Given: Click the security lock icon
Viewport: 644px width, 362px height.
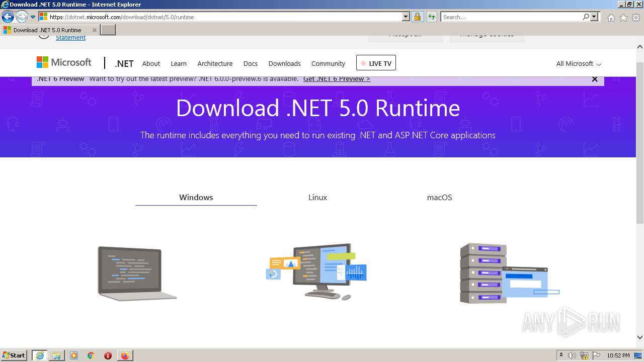Looking at the screenshot, I should [x=417, y=17].
